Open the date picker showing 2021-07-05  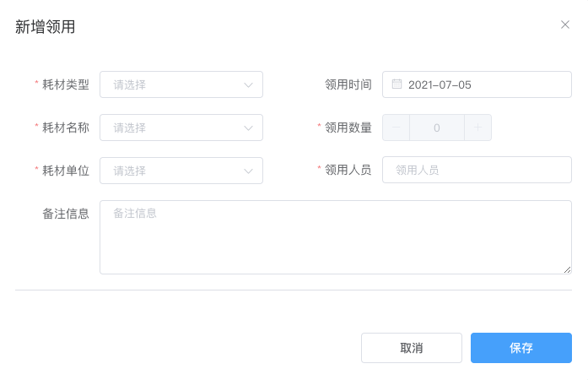click(477, 84)
